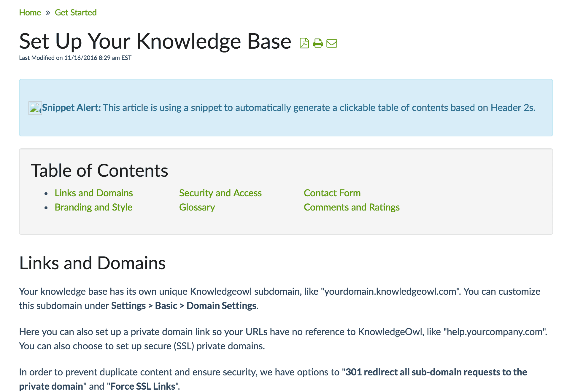Viewport: 575px width, 392px height.
Task: Click the print article icon
Action: tap(318, 43)
